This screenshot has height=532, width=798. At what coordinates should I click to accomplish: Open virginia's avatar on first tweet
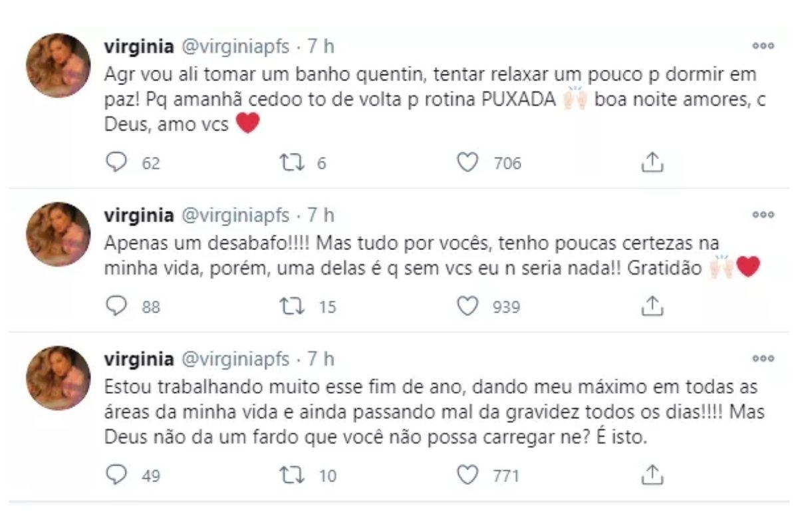coord(58,65)
